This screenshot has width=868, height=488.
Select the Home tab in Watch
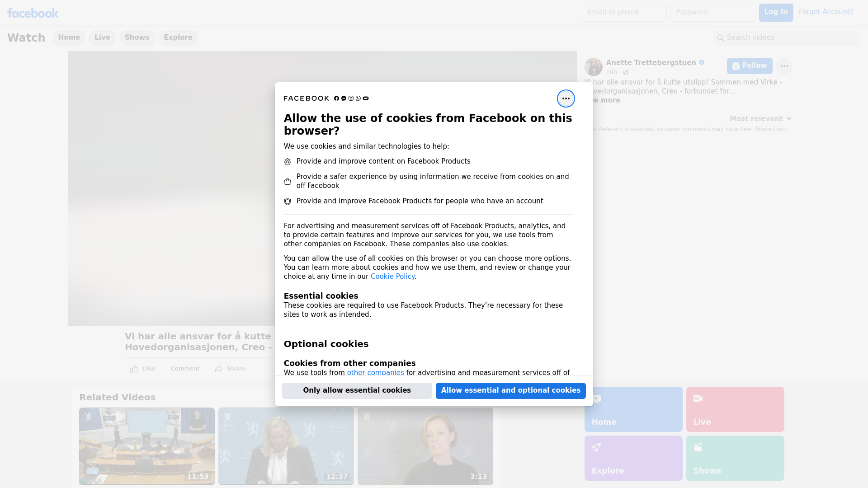click(x=69, y=38)
